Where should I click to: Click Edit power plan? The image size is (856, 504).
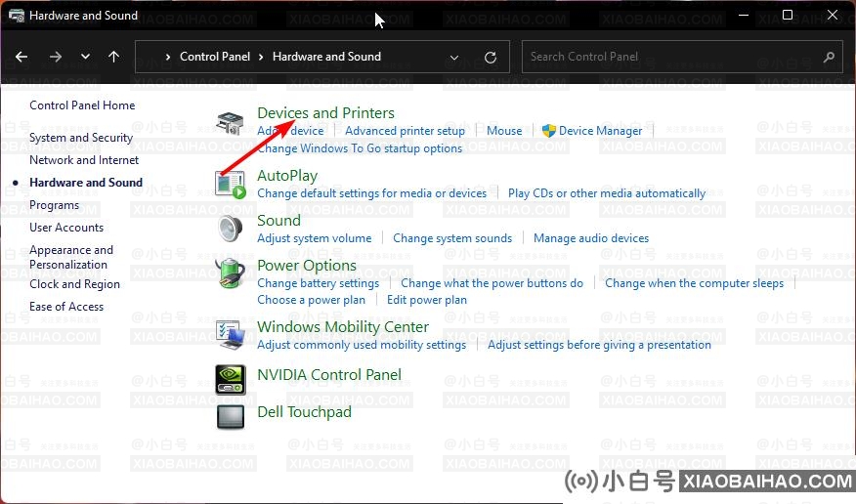pos(426,300)
